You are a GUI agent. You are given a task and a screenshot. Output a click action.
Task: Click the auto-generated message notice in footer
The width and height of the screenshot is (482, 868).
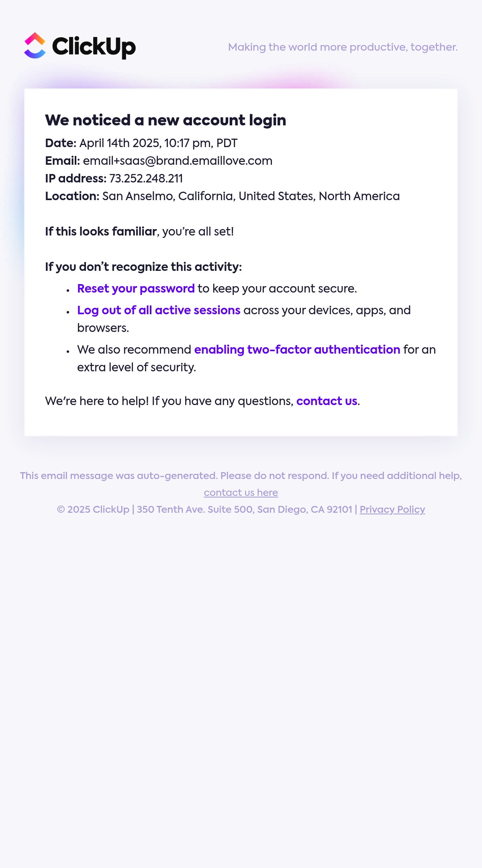[x=241, y=476]
